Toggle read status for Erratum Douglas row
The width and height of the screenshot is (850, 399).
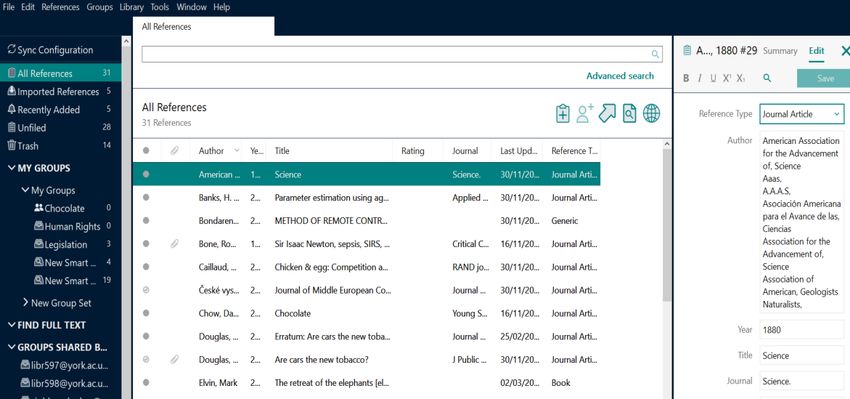(146, 336)
